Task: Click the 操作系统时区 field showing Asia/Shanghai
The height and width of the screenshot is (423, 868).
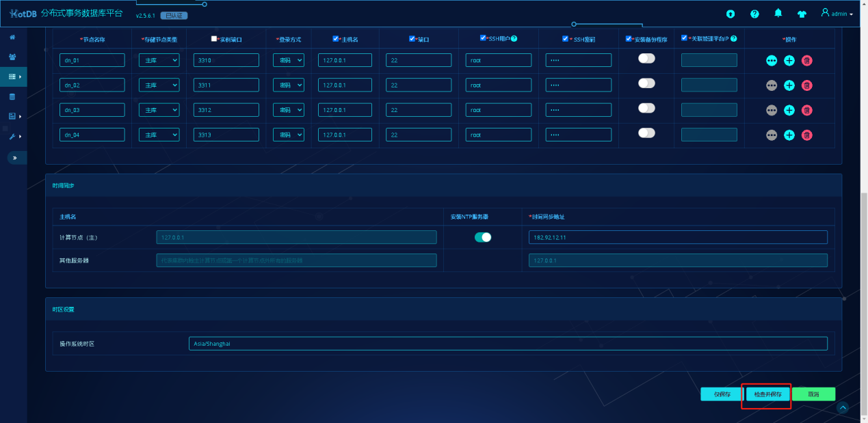Action: [508, 343]
